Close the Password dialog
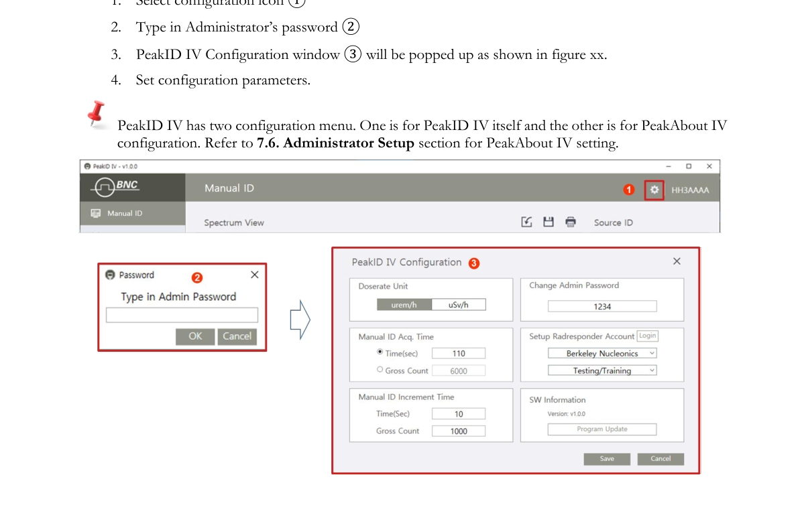This screenshot has width=800, height=532. tap(255, 275)
